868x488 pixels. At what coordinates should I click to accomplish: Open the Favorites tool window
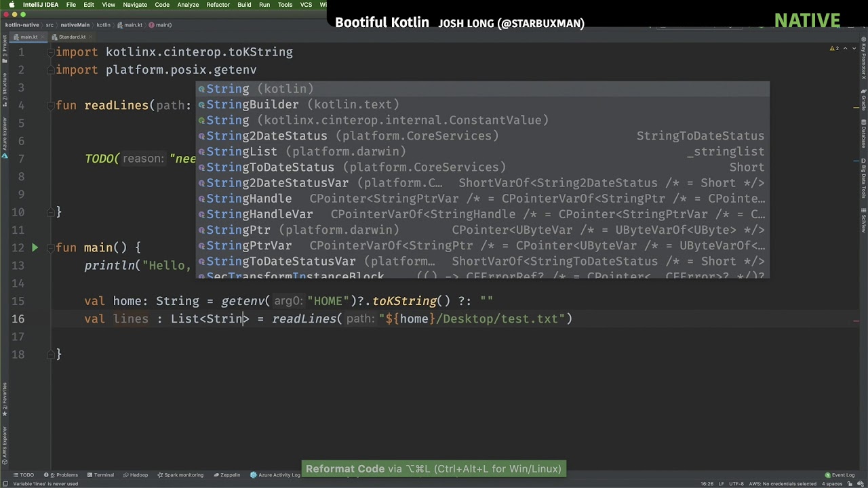(4, 399)
